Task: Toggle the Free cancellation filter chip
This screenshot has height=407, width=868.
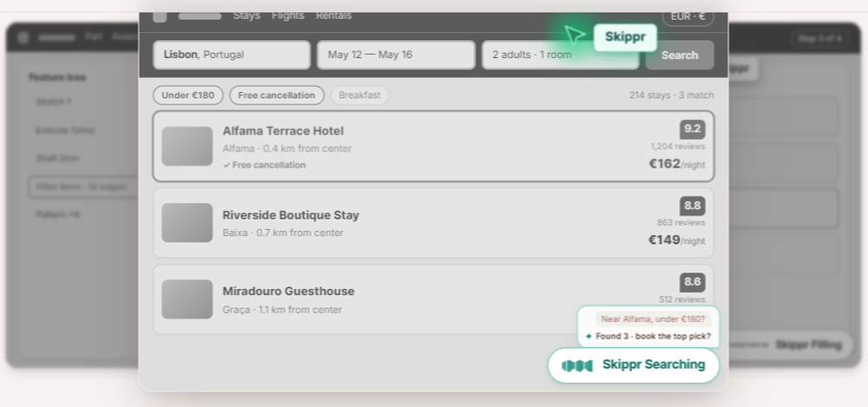Action: point(277,95)
